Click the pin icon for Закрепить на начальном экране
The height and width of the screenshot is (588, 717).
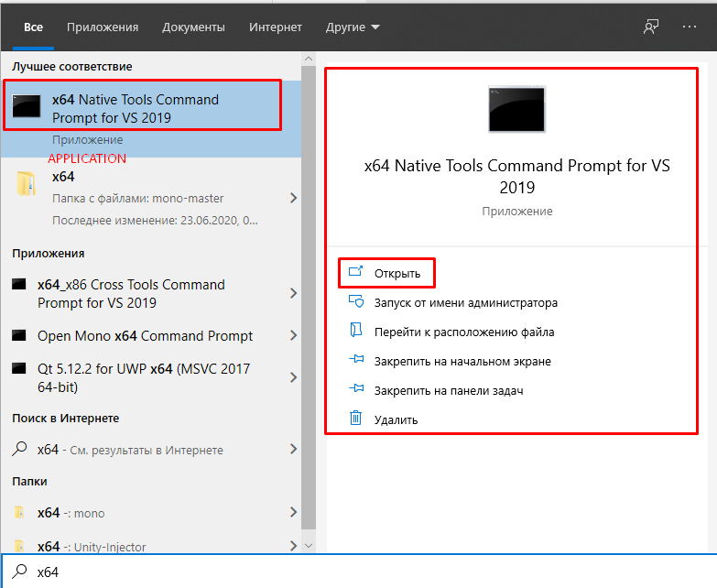coord(356,359)
